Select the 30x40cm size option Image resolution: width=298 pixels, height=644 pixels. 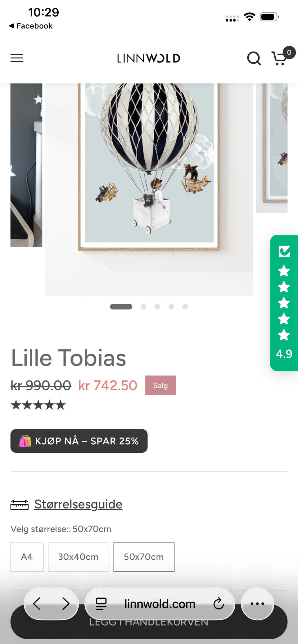(x=79, y=557)
